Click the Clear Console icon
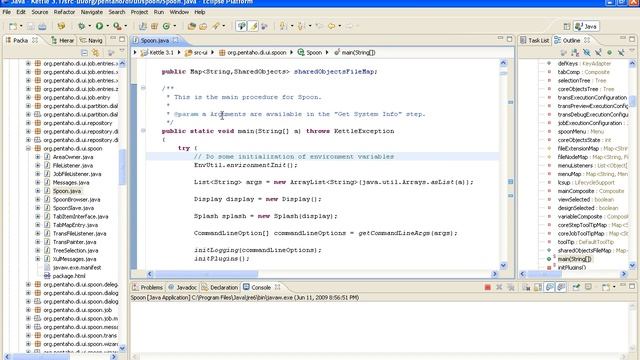 click(x=526, y=288)
